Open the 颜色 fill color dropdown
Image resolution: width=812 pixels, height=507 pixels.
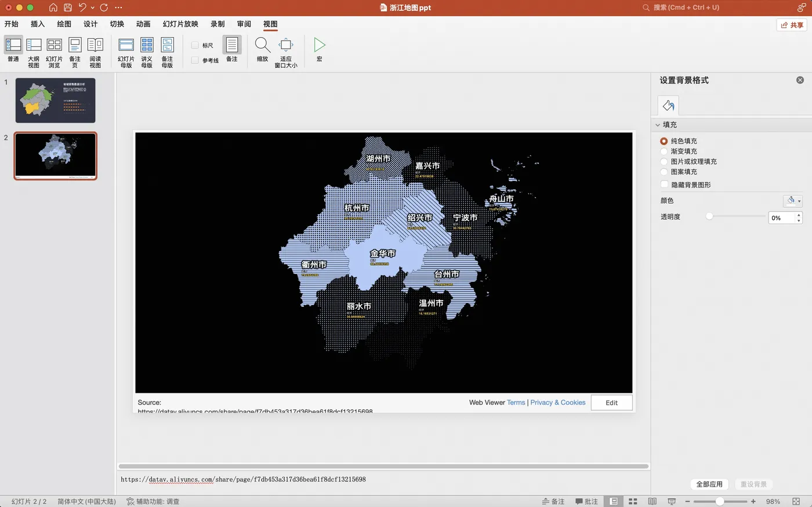[x=792, y=201]
